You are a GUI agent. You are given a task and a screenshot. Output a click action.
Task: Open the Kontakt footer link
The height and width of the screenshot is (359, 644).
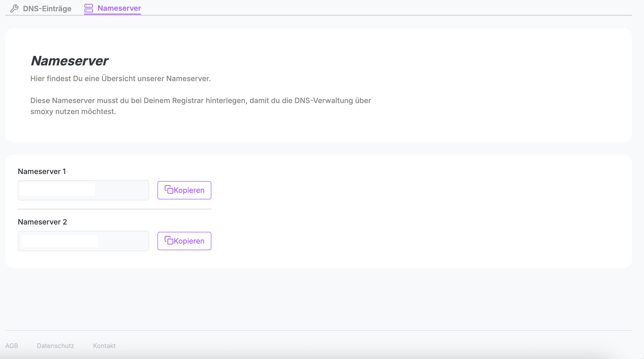(x=104, y=346)
